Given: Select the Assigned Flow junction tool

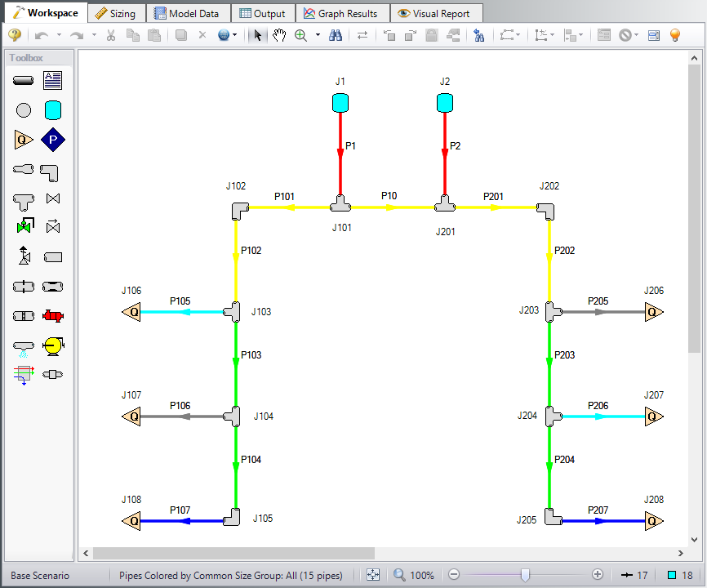Looking at the screenshot, I should 23,140.
